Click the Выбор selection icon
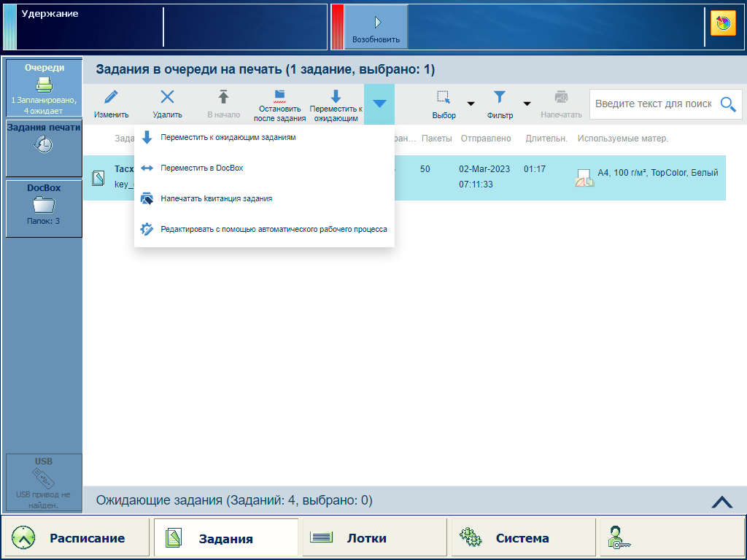 click(444, 98)
